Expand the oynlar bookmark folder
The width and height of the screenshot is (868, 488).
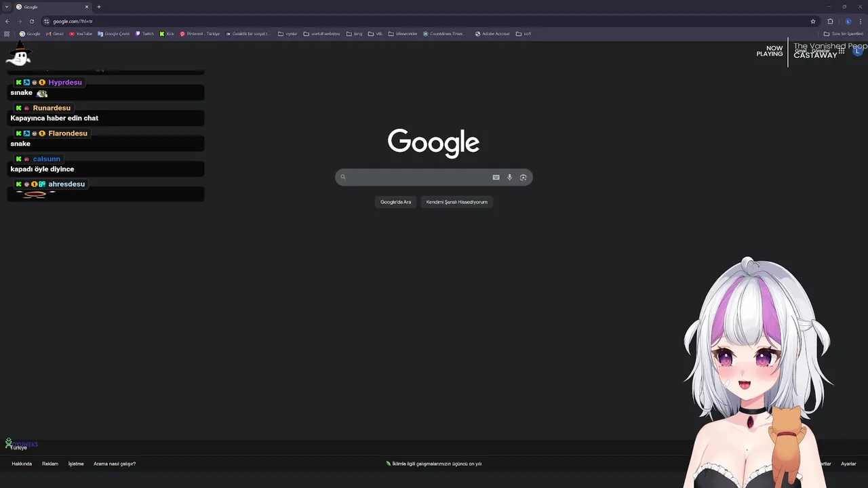[x=288, y=33]
